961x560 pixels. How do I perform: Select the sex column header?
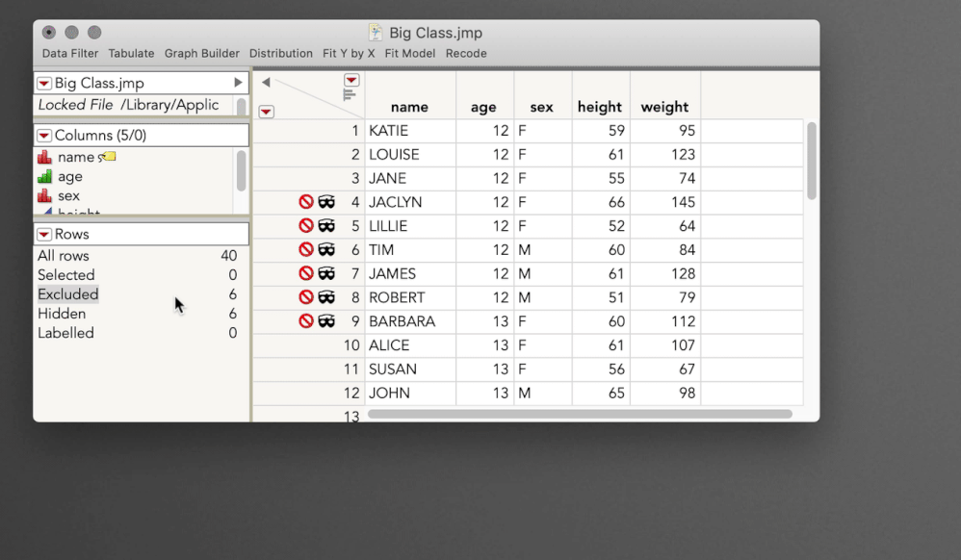542,107
